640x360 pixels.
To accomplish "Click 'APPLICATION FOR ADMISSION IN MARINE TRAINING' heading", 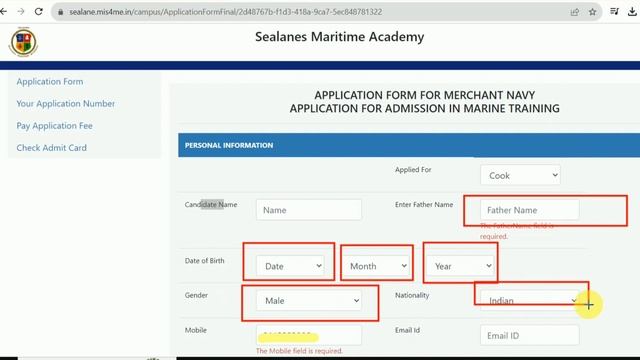I will point(424,109).
